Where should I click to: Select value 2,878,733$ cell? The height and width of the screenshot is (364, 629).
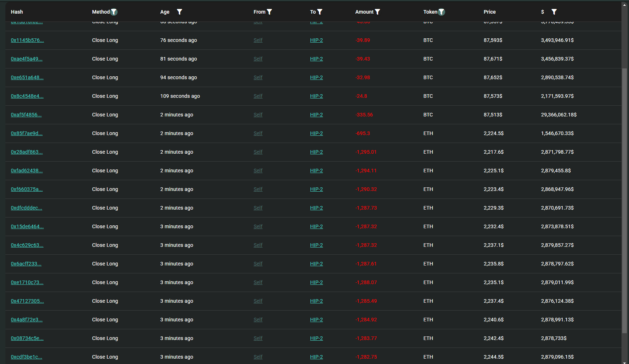[554, 338]
